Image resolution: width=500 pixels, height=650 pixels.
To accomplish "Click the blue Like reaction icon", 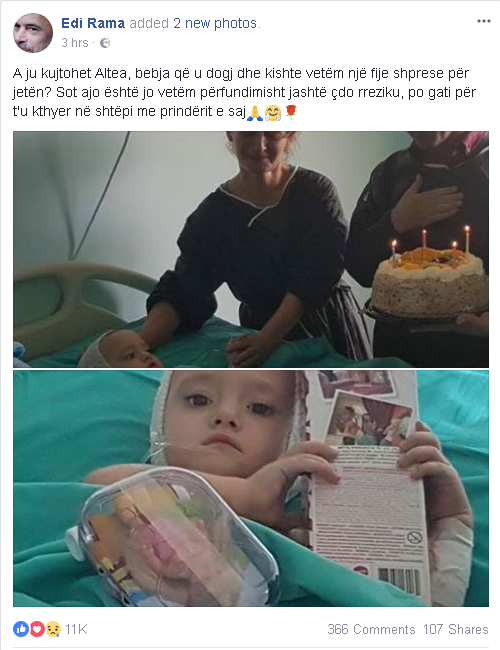I will (21, 629).
